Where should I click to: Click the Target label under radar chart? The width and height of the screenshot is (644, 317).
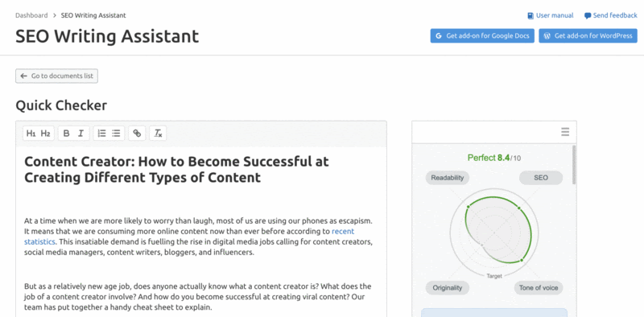point(494,276)
